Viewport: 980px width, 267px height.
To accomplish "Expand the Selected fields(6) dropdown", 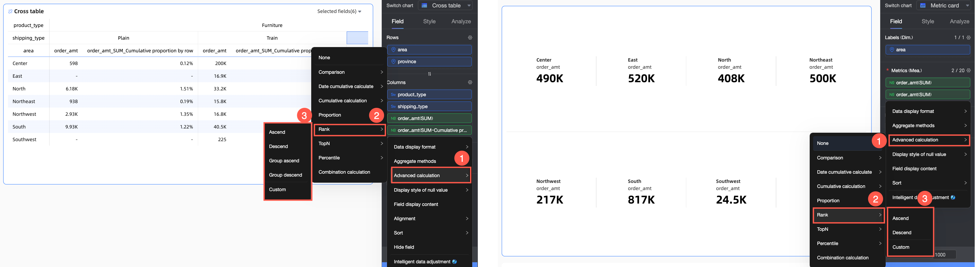I will tap(339, 11).
